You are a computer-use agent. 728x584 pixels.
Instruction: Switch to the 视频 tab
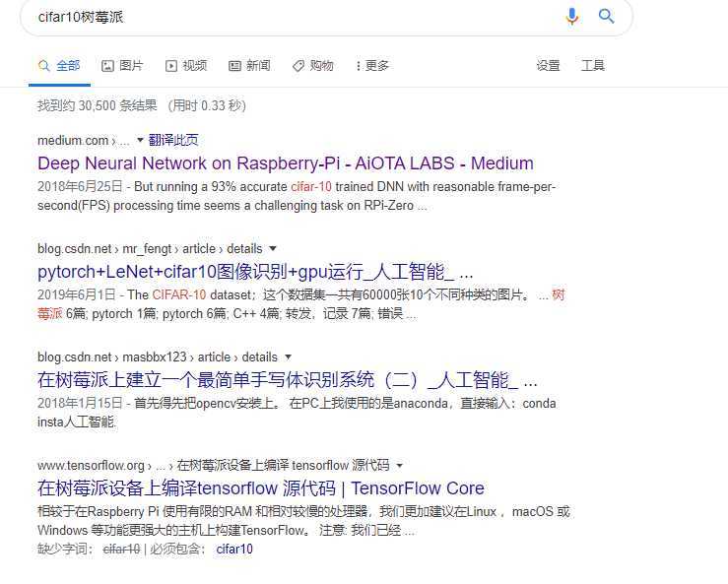point(186,65)
